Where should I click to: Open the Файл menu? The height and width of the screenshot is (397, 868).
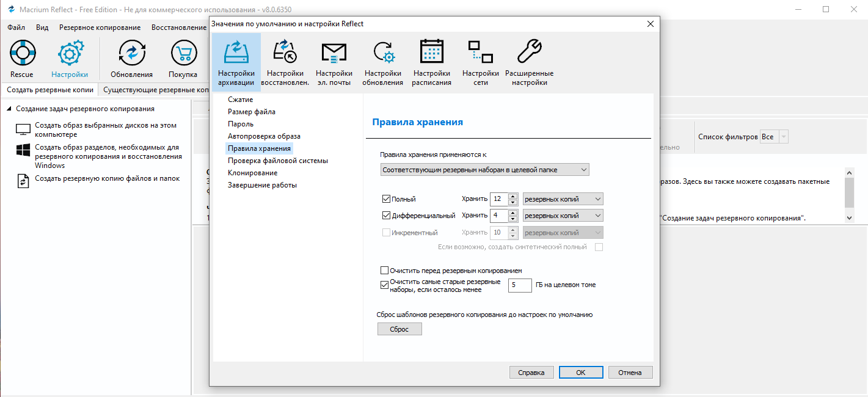(x=16, y=27)
